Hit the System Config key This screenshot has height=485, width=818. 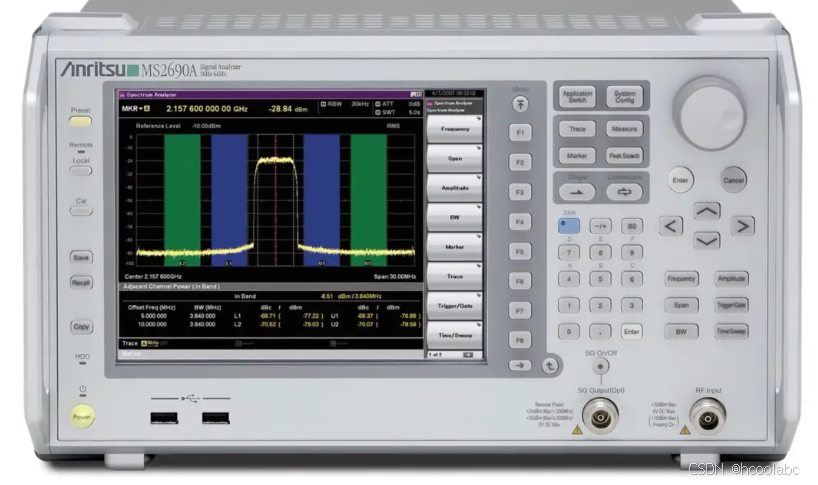coord(624,96)
